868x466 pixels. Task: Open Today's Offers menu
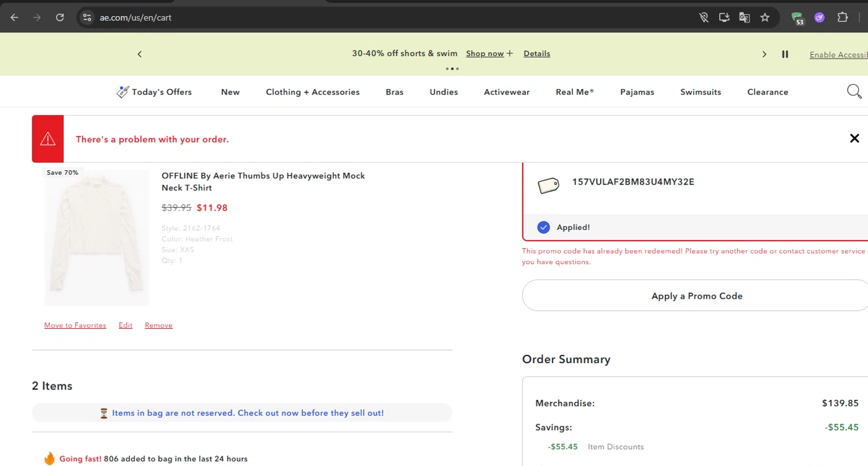(154, 91)
